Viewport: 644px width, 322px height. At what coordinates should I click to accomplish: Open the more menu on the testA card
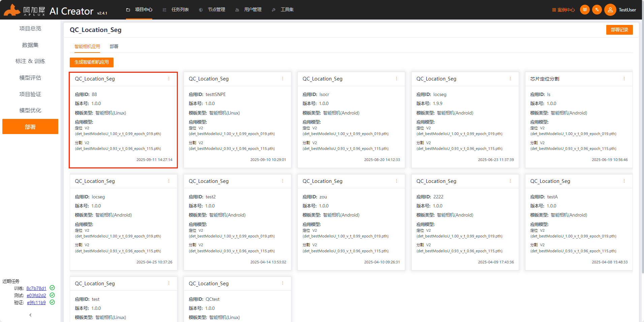624,181
